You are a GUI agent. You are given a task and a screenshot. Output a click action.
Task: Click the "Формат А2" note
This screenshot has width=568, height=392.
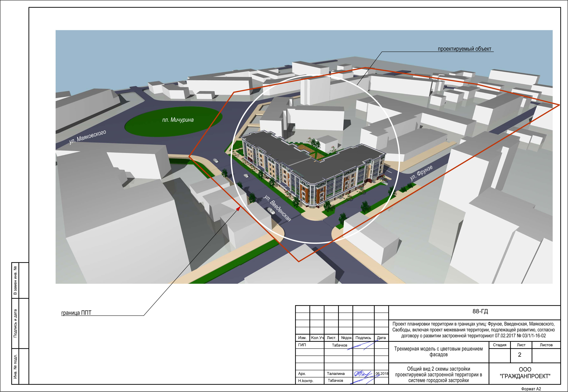[531, 389]
